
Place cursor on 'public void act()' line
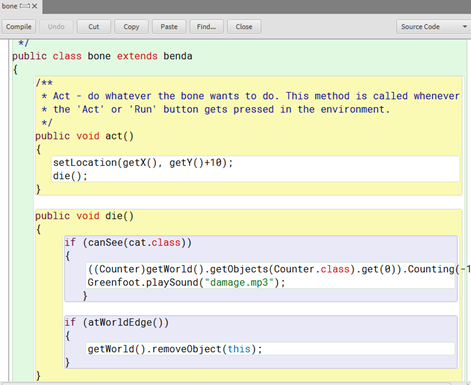85,136
